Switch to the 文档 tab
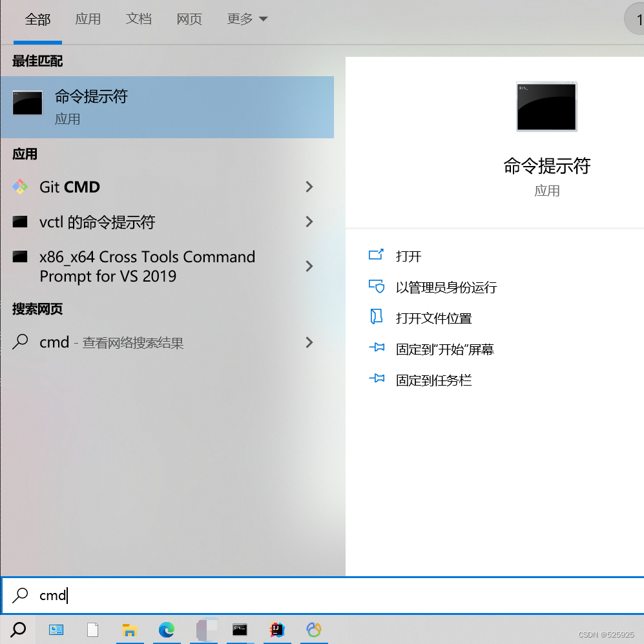The image size is (644, 644). tap(138, 19)
